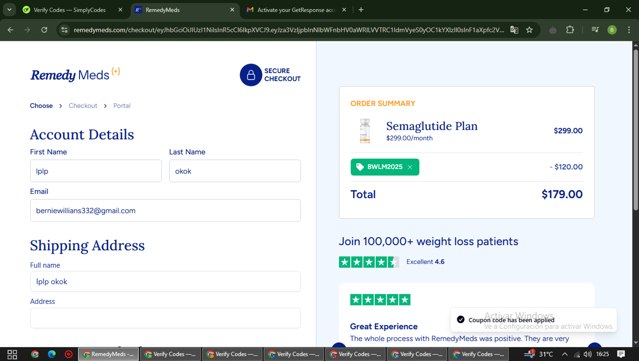Open Windows Task View
Screen dimensions: 639x361
click(x=12, y=354)
